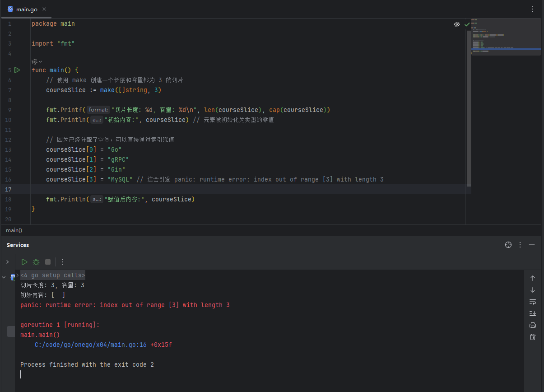Image resolution: width=544 pixels, height=392 pixels.
Task: Click the import "fmt" statement
Action: click(x=53, y=43)
